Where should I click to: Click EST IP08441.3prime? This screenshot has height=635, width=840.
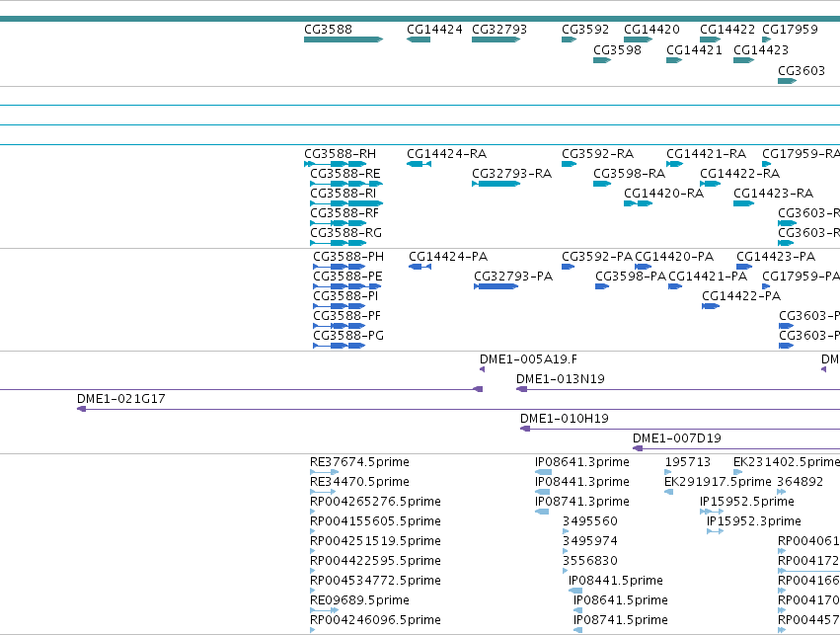tap(581, 482)
